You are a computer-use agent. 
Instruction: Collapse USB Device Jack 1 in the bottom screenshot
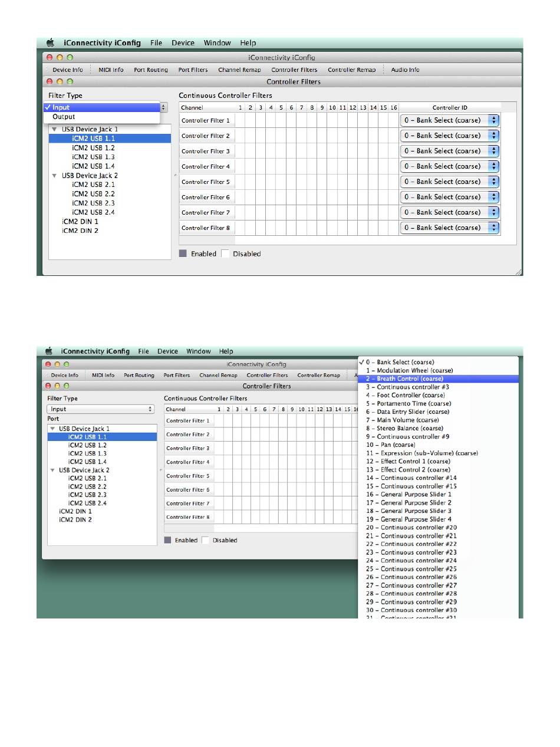52,429
